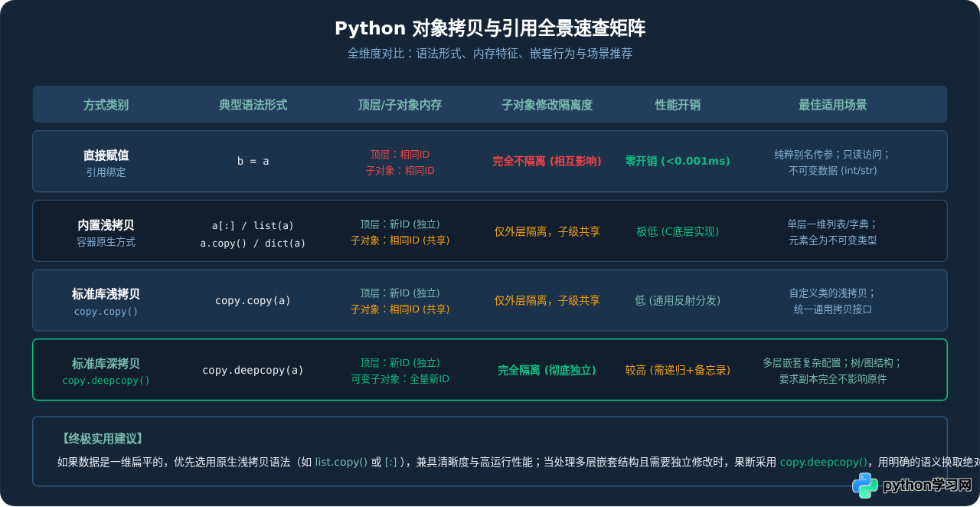Image resolution: width=980 pixels, height=507 pixels.
Task: Click the '子对象修改隔离度' column header
Action: click(547, 105)
